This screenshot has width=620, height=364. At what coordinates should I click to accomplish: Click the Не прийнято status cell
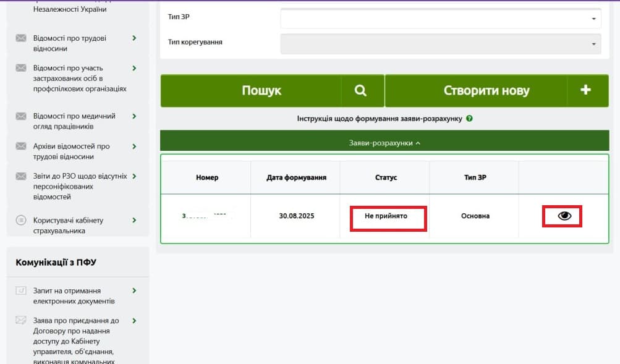386,216
